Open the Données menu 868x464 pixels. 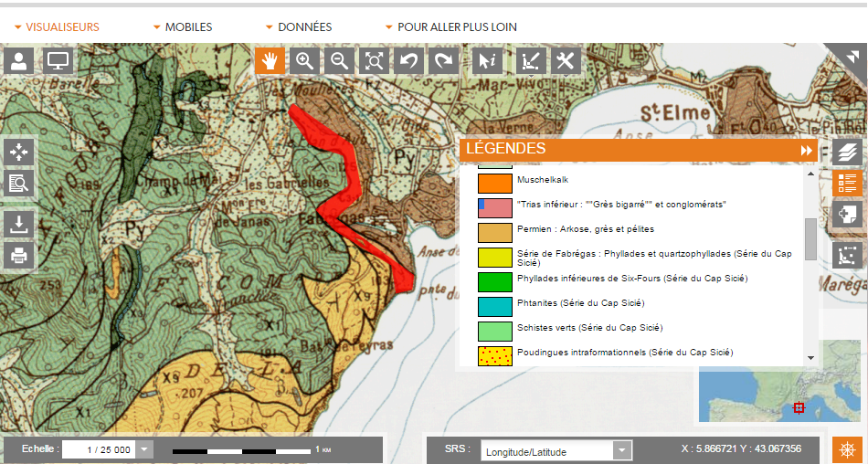(298, 27)
